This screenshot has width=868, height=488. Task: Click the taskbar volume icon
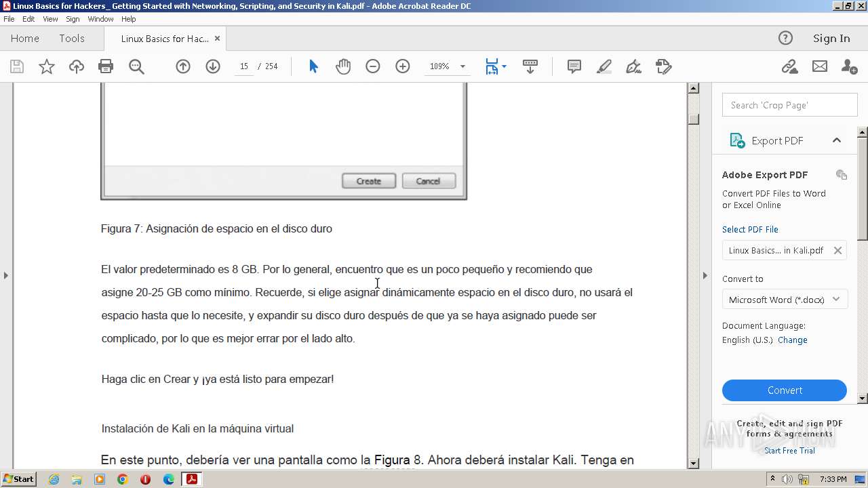(x=786, y=479)
